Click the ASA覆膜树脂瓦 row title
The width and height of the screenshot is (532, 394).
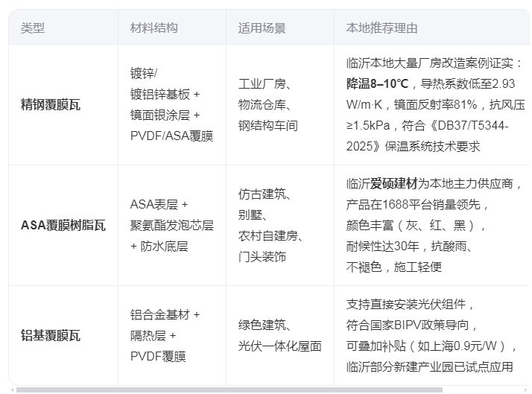[63, 225]
